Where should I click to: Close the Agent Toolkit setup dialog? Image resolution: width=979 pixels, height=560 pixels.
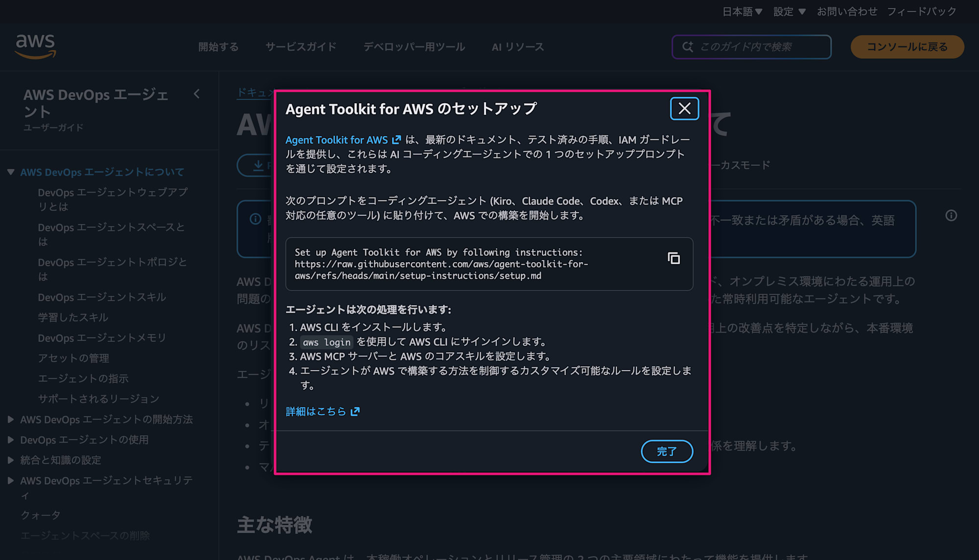pos(684,108)
